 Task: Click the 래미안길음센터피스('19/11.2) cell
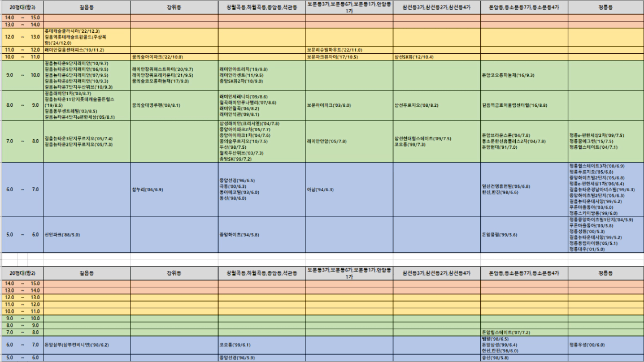pos(87,50)
